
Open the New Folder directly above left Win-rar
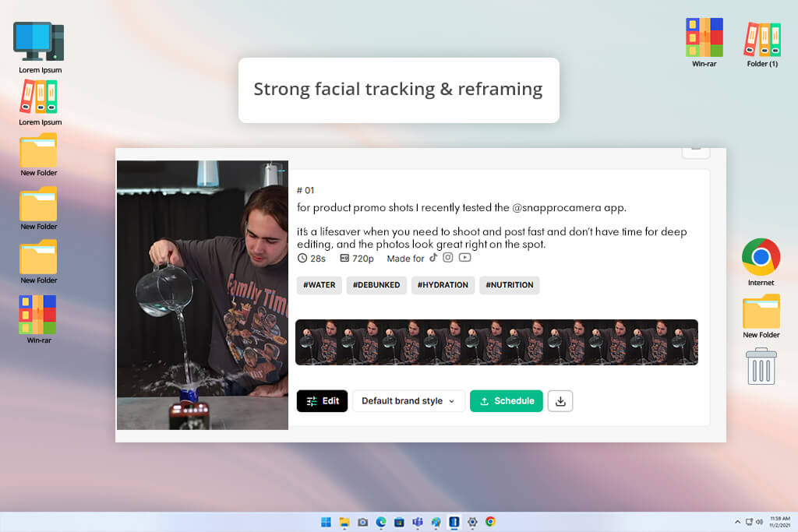[x=39, y=262]
